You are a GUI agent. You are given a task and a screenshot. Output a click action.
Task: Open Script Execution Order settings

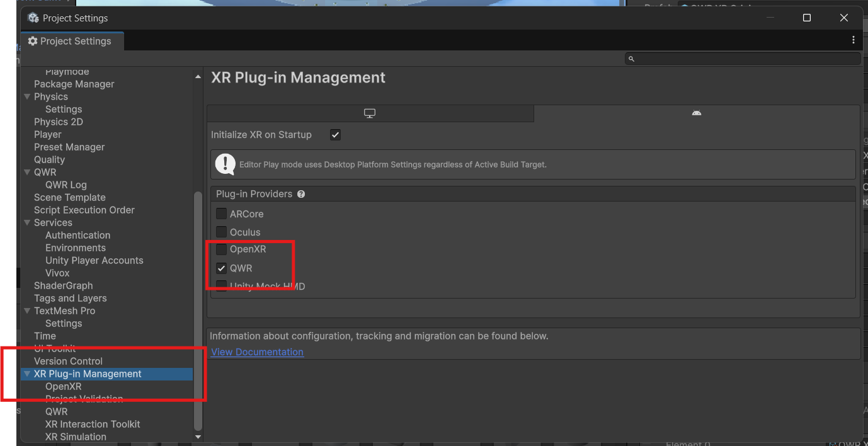pyautogui.click(x=84, y=210)
